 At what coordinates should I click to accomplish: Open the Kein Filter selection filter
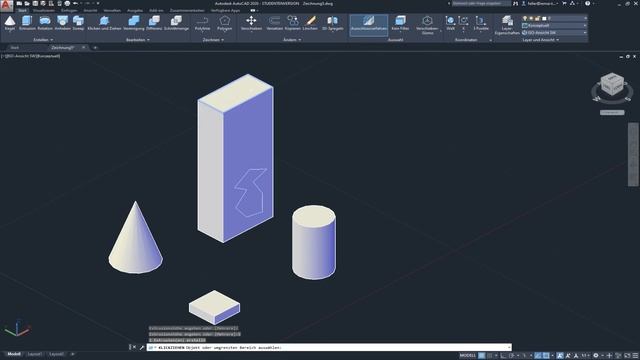[400, 23]
